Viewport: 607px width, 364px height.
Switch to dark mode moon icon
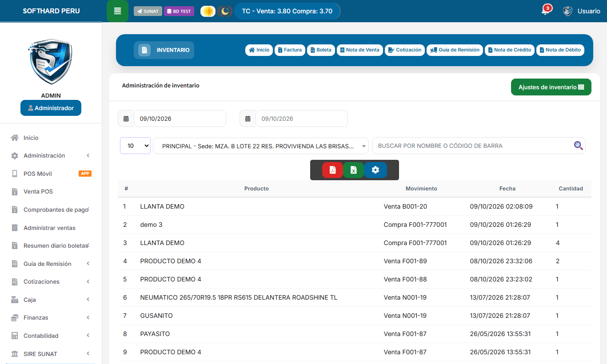coord(225,11)
